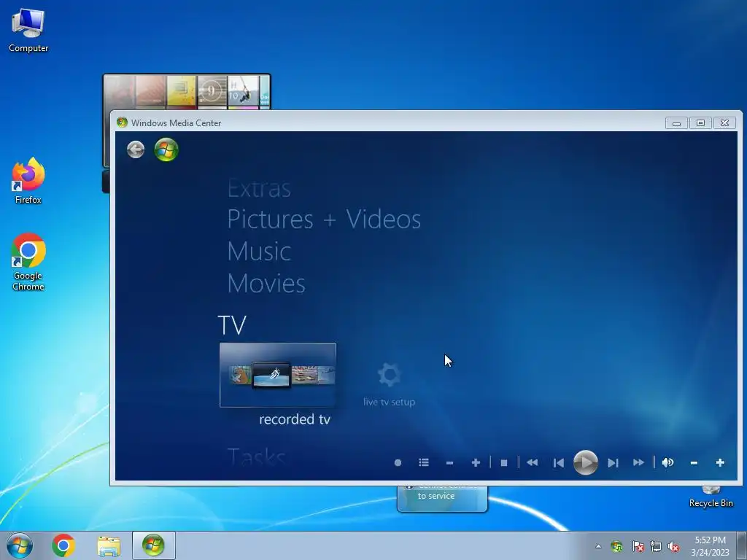
Task: Open Windows Explorer from the taskbar
Action: click(x=109, y=545)
